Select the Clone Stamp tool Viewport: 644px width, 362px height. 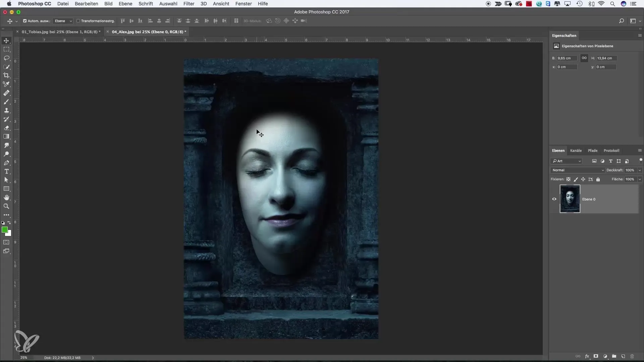click(x=6, y=110)
